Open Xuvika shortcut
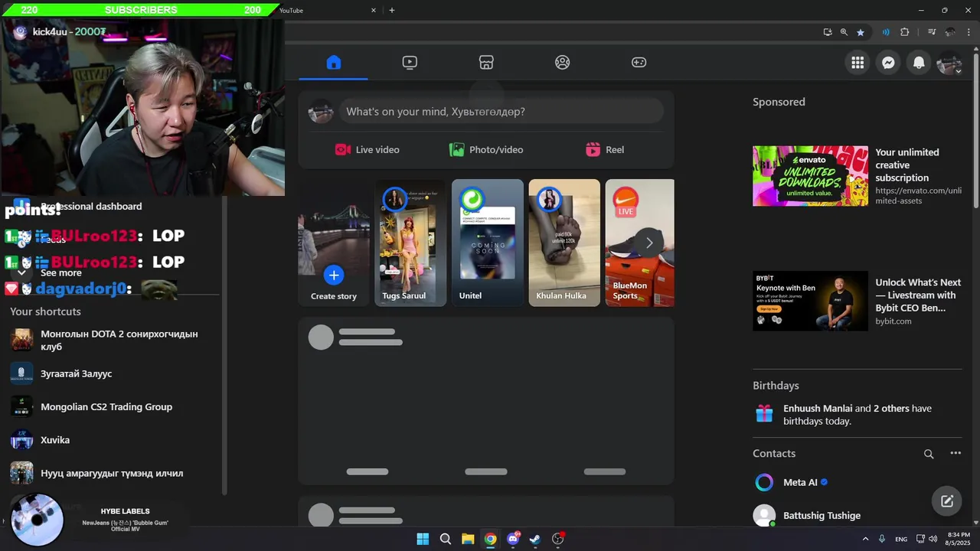 tap(113, 440)
